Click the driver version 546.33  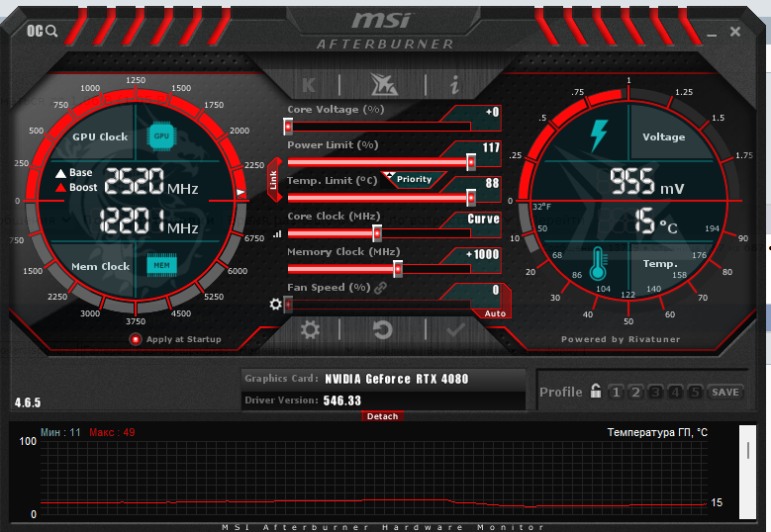pyautogui.click(x=342, y=400)
